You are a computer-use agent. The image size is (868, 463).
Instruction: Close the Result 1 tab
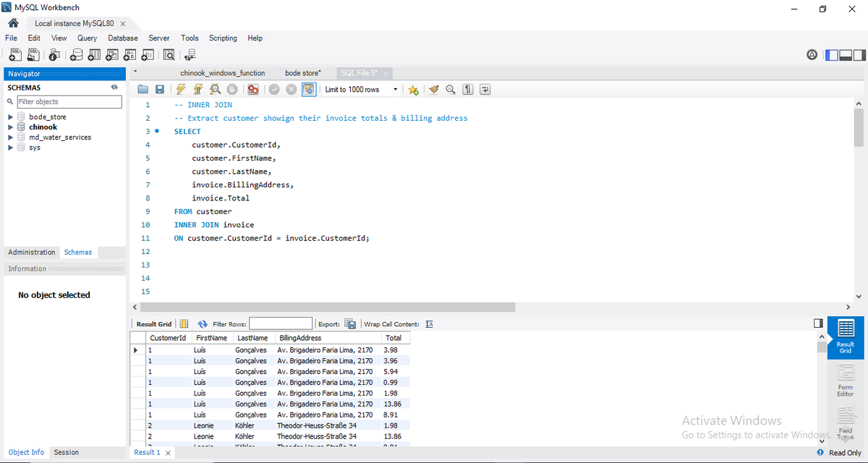pos(168,453)
